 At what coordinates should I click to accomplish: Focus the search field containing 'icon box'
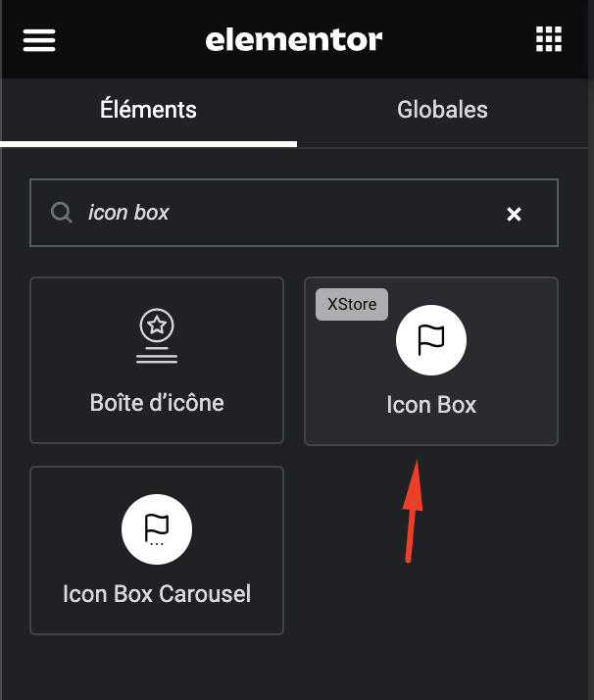pyautogui.click(x=294, y=213)
